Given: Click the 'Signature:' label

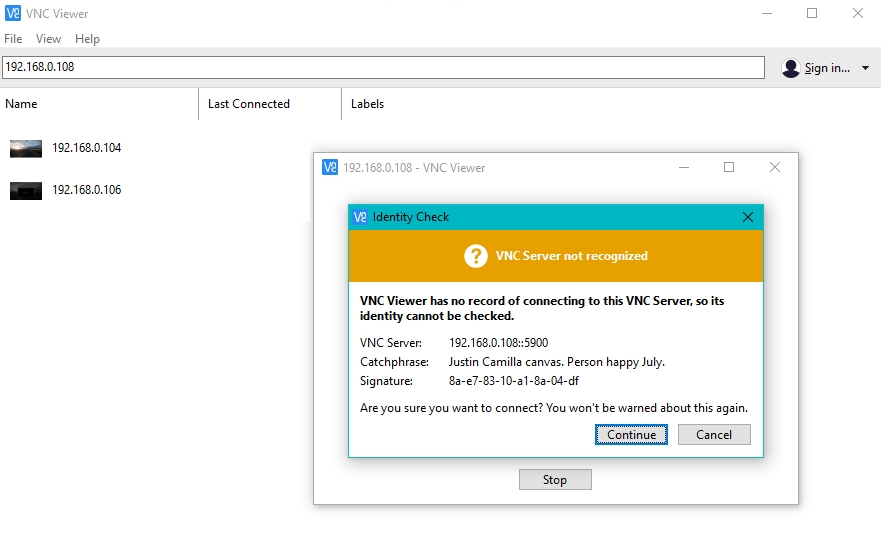Looking at the screenshot, I should coord(387,381).
